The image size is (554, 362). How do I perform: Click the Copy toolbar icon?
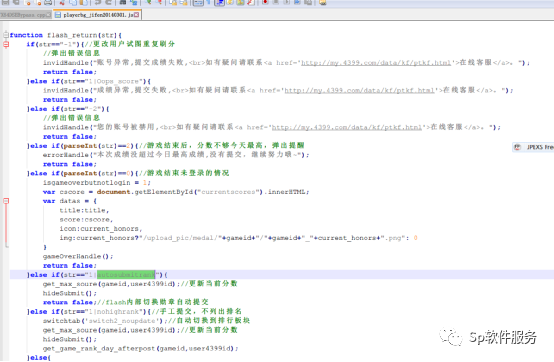click(x=73, y=2)
